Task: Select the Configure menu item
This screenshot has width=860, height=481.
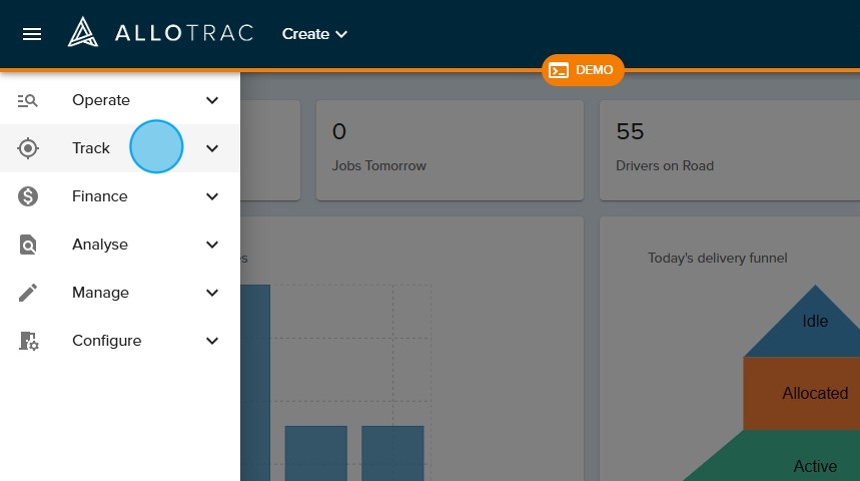Action: (106, 340)
